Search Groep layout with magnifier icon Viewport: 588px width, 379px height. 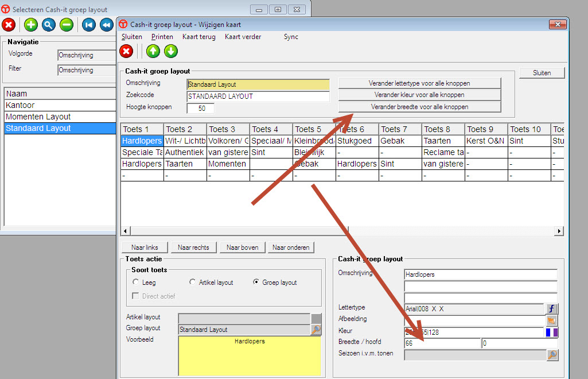(316, 330)
